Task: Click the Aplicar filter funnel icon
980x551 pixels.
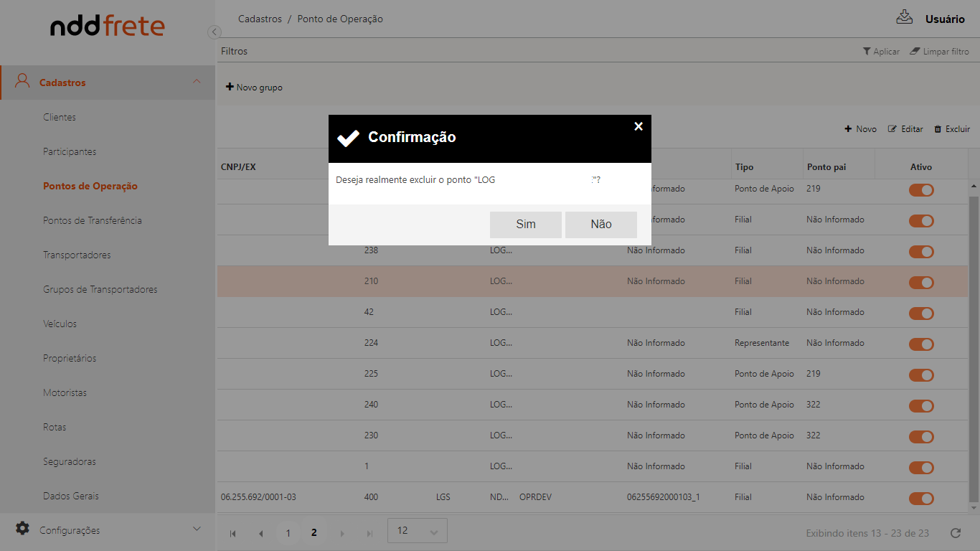Action: 867,52
